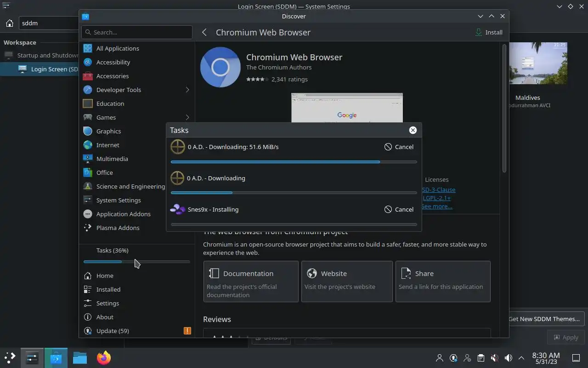The width and height of the screenshot is (588, 368).
Task: Open the LGPL-2.1+ license link
Action: click(x=436, y=198)
